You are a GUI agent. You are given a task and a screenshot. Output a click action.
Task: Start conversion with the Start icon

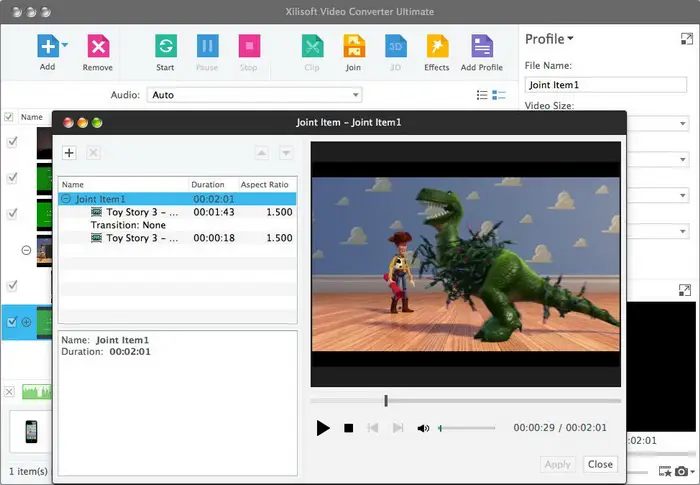point(166,46)
